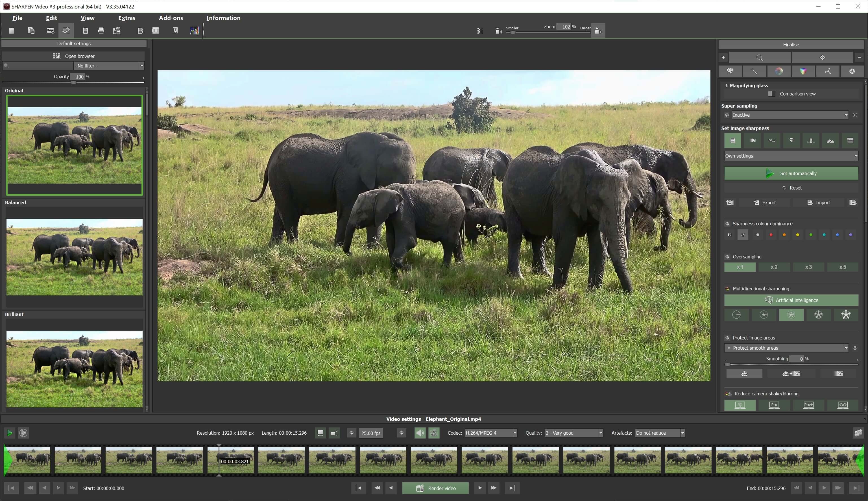Pick the red sharpness colour dominance dot
868x501 pixels.
click(771, 235)
